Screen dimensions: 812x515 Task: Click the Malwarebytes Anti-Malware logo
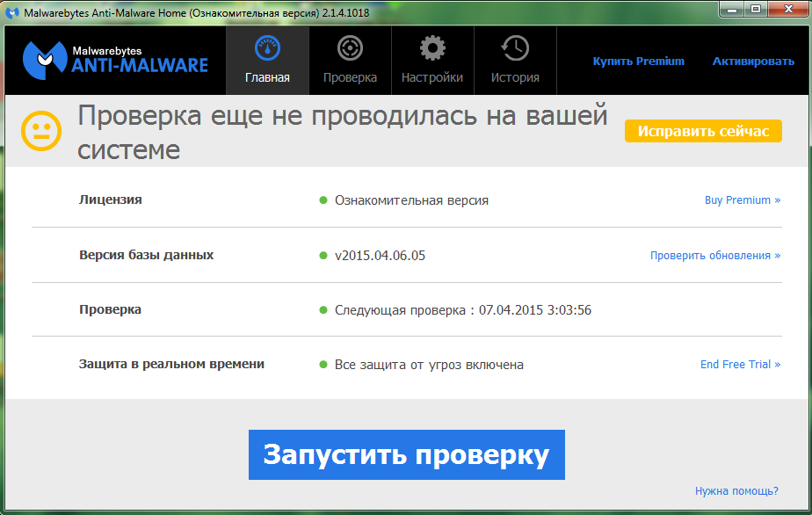(x=115, y=60)
